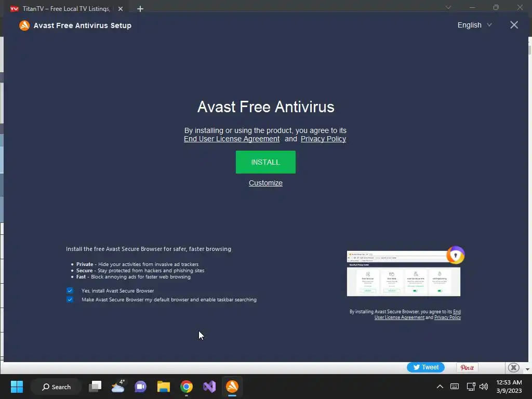
Task: Show hidden system tray icons
Action: tap(440, 387)
